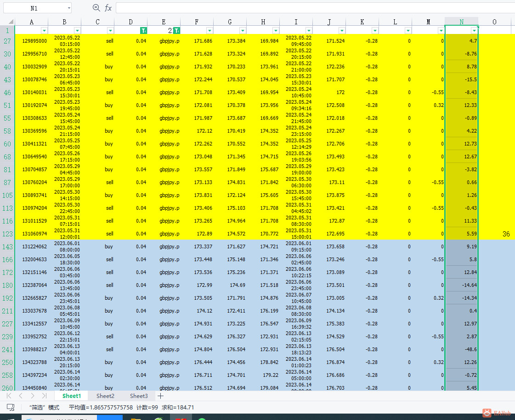Switch to the Sheet2 tab

pyautogui.click(x=105, y=396)
